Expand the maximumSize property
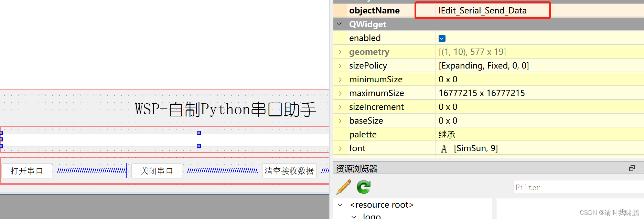Screen dimensions: 644x219 click(340, 93)
